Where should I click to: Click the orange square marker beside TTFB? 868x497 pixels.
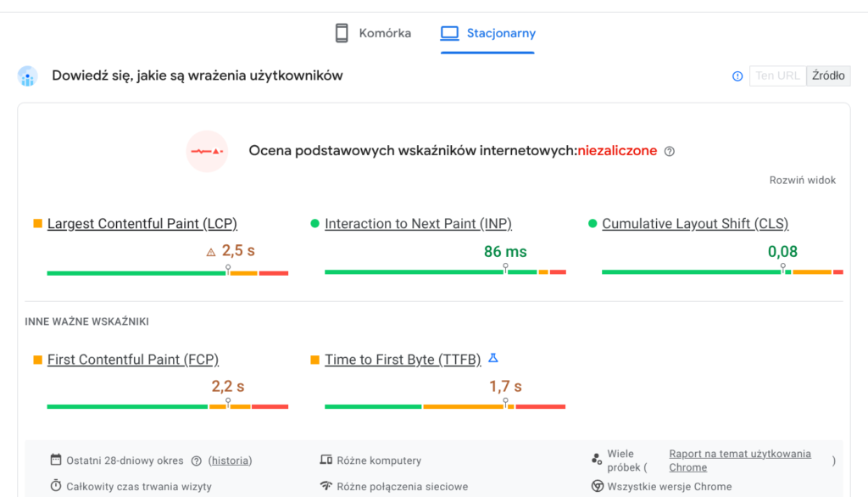tap(315, 360)
